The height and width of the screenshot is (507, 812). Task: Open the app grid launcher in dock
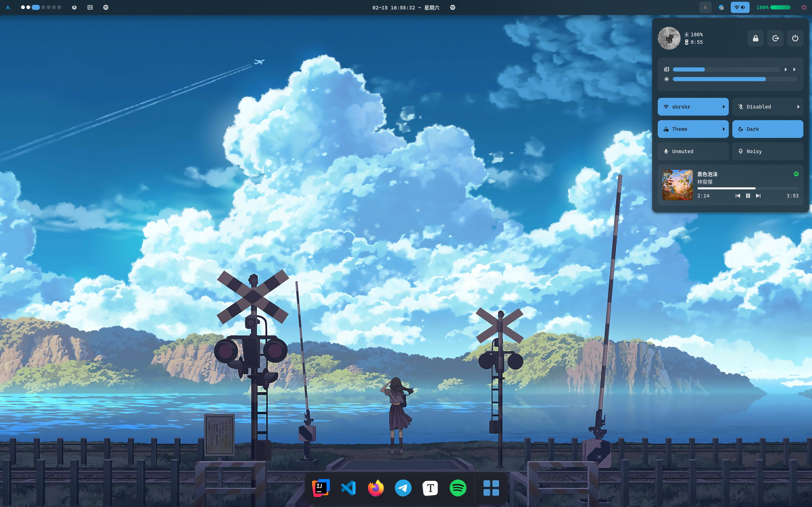(491, 488)
